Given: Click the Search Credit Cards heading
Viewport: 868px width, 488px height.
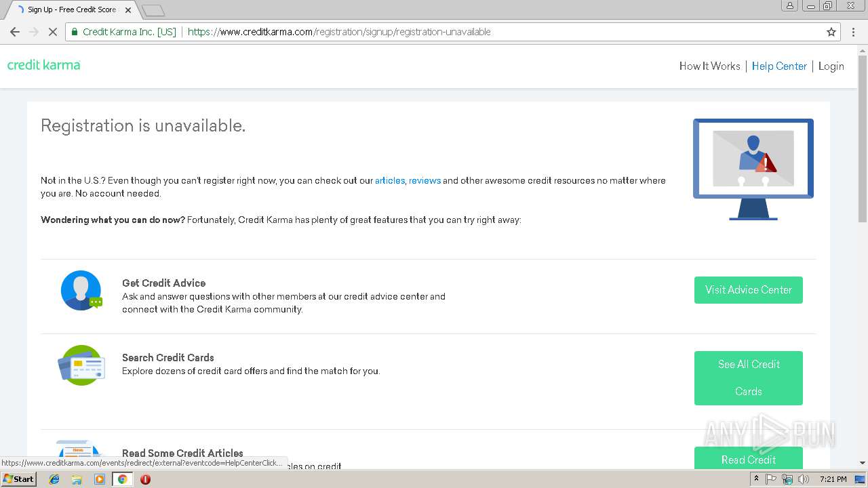Looking at the screenshot, I should [168, 357].
